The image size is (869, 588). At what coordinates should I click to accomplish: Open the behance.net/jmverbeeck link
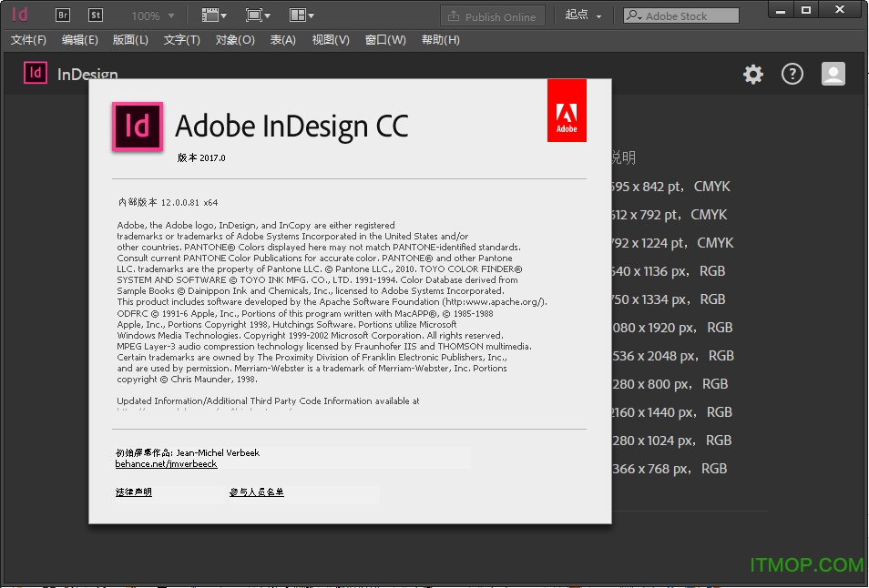(166, 464)
